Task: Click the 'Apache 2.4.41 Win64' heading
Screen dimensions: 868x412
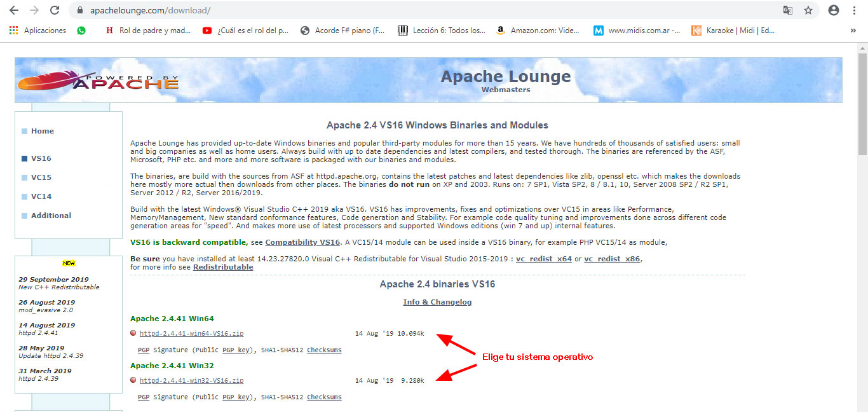Action: tap(173, 319)
